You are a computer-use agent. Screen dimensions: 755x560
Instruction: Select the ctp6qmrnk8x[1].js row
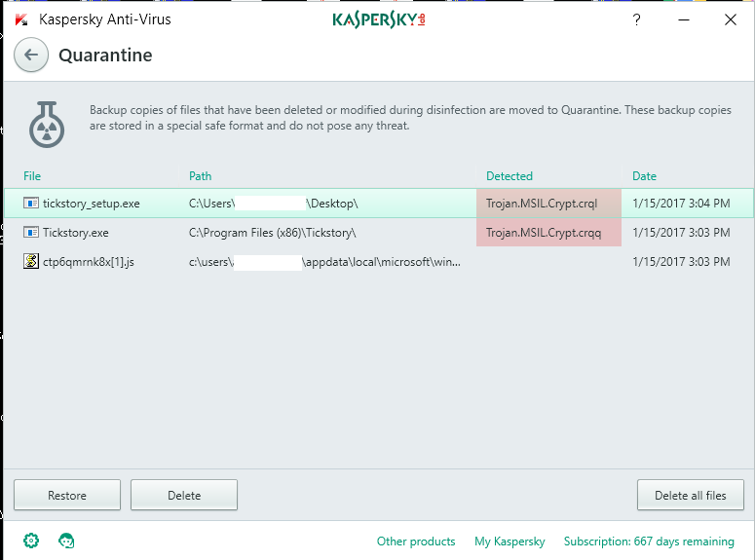coord(378,261)
